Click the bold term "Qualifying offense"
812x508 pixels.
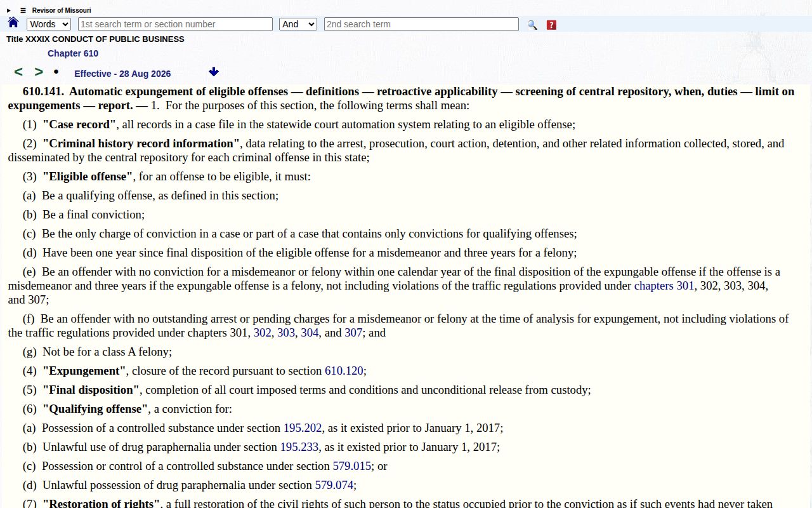95,409
